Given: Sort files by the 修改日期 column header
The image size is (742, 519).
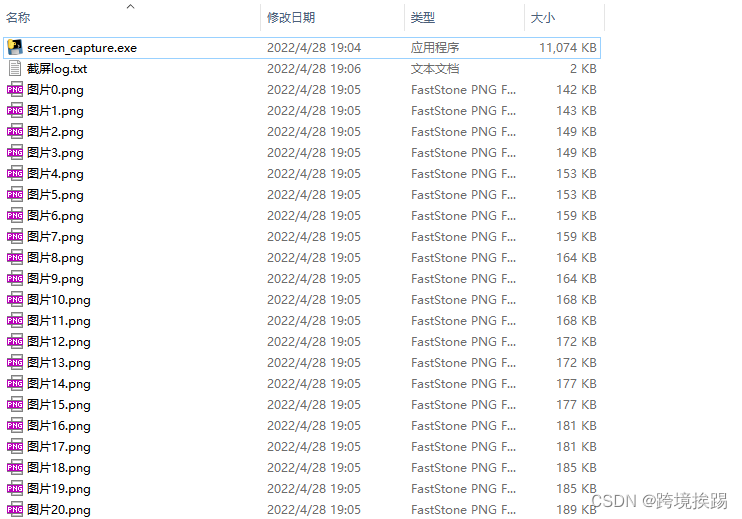Looking at the screenshot, I should tap(291, 18).
